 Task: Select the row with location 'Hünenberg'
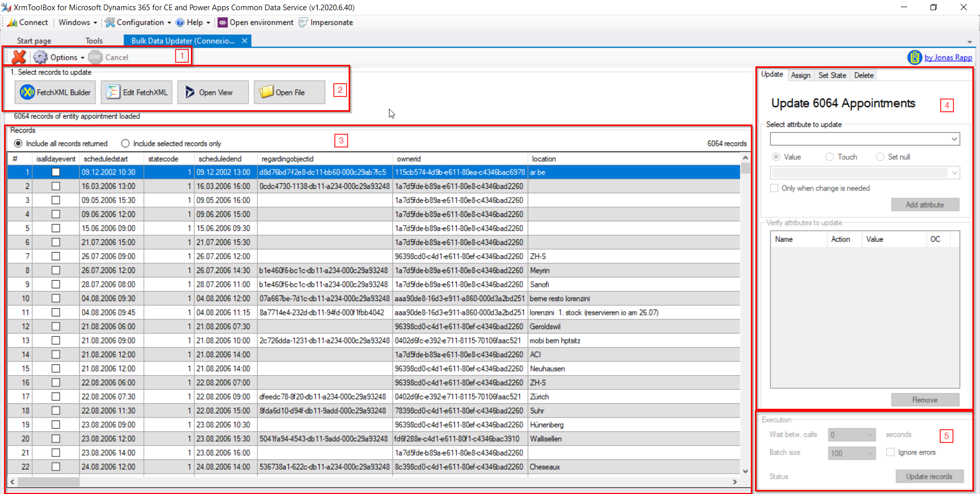click(x=374, y=425)
